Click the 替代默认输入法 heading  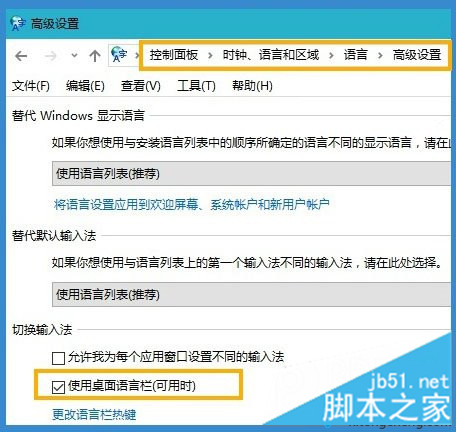[x=54, y=236]
